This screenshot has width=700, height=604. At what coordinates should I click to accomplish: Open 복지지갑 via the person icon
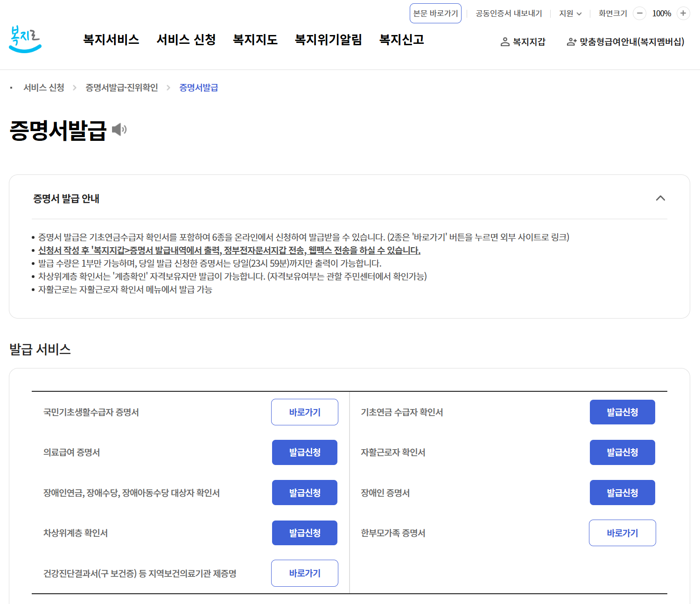click(504, 42)
